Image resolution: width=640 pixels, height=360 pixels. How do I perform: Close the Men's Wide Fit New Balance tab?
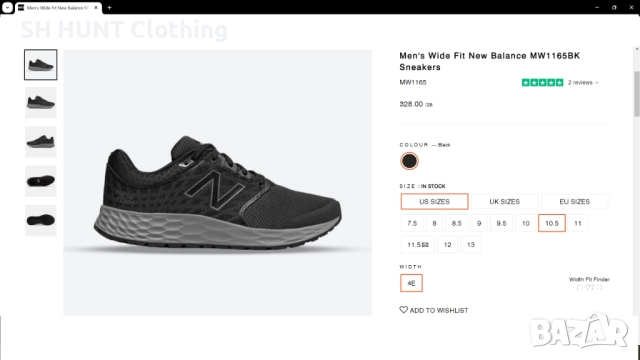pyautogui.click(x=96, y=8)
